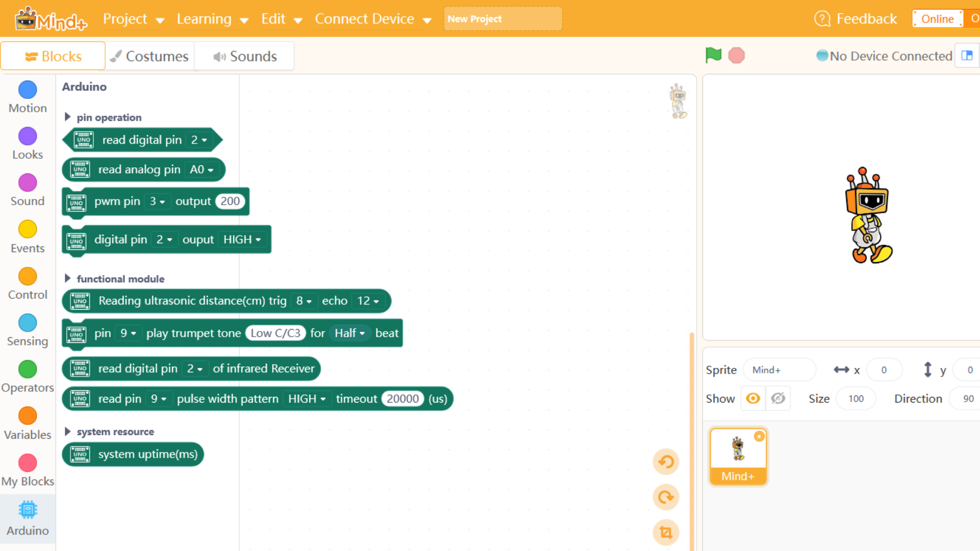Image resolution: width=980 pixels, height=551 pixels.
Task: Show the sprite with the eye icon
Action: (x=753, y=398)
